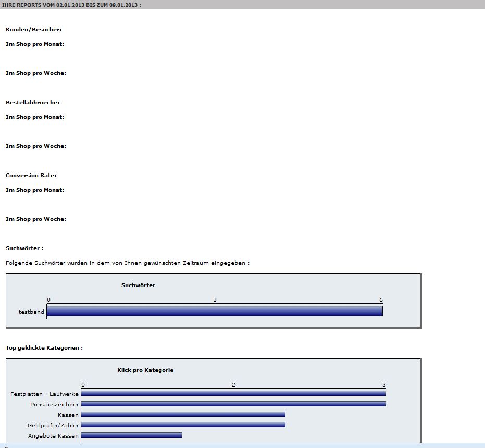Click the Geldprüfer/Zähler axis label

(x=53, y=425)
